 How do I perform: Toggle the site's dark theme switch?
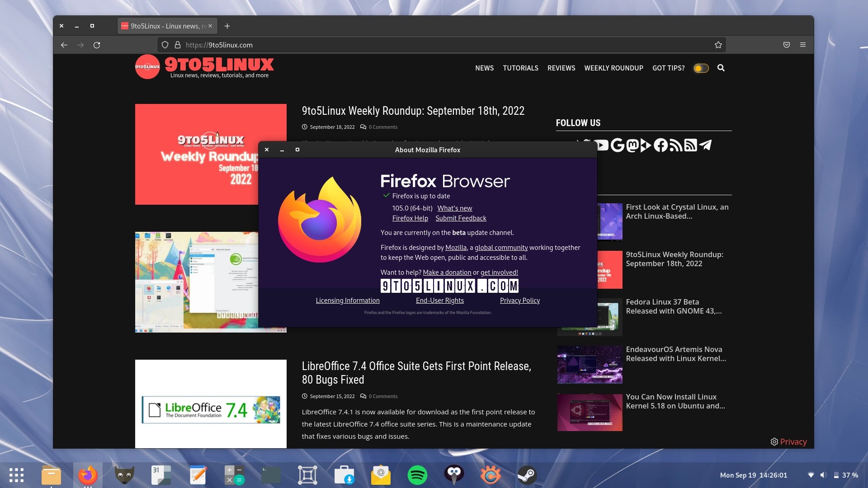point(701,68)
